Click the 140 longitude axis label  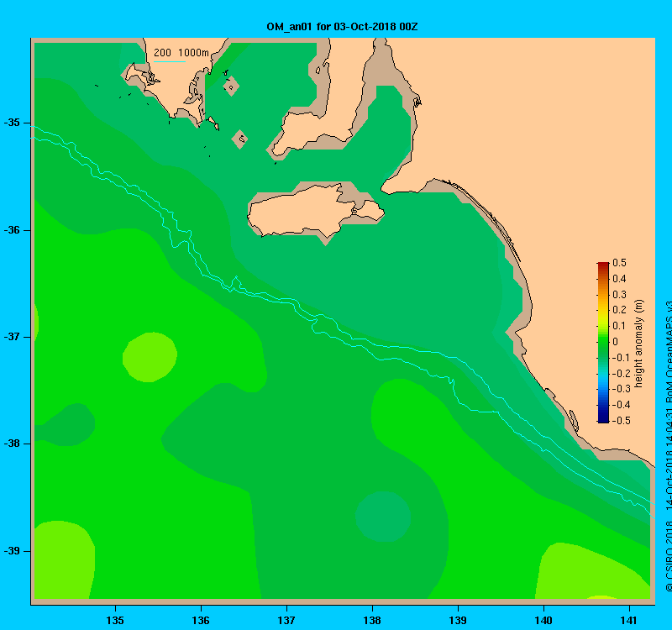[x=543, y=620]
